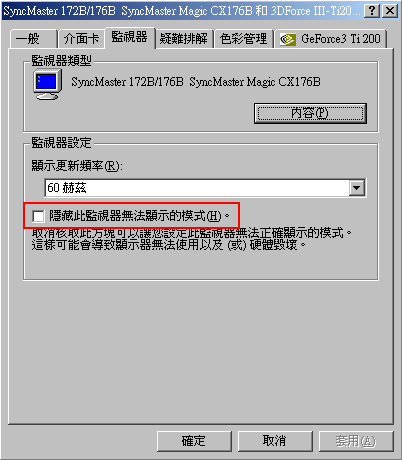This screenshot has height=460, width=402.
Task: Open the 介面卡 tab
Action: coord(82,39)
